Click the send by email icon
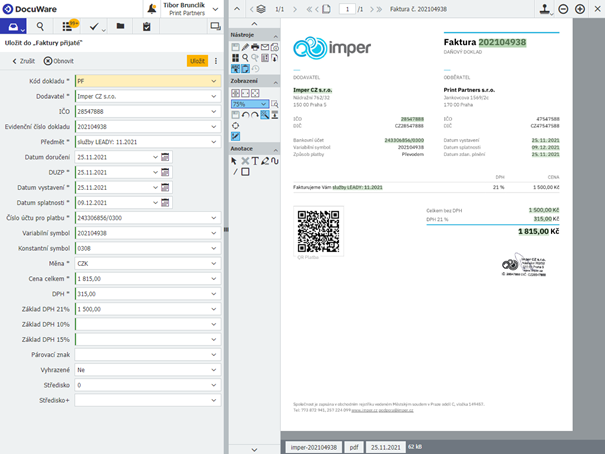 (265, 47)
